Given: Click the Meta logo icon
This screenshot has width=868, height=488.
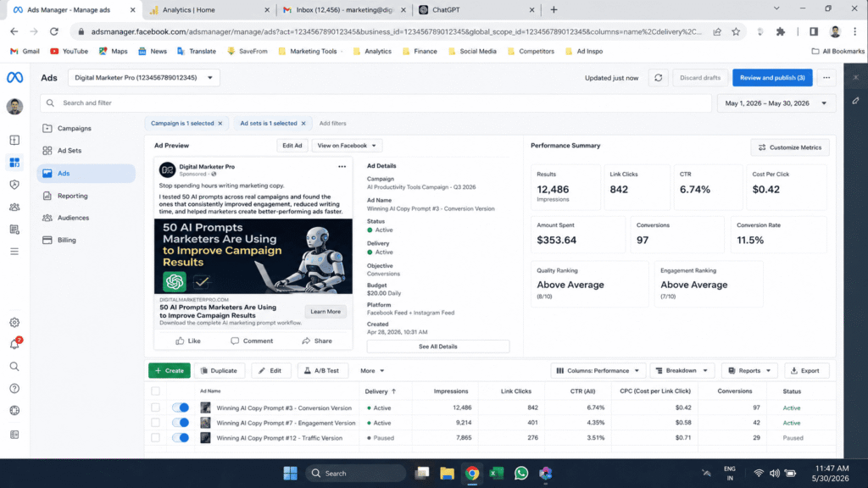Looking at the screenshot, I should [x=15, y=77].
